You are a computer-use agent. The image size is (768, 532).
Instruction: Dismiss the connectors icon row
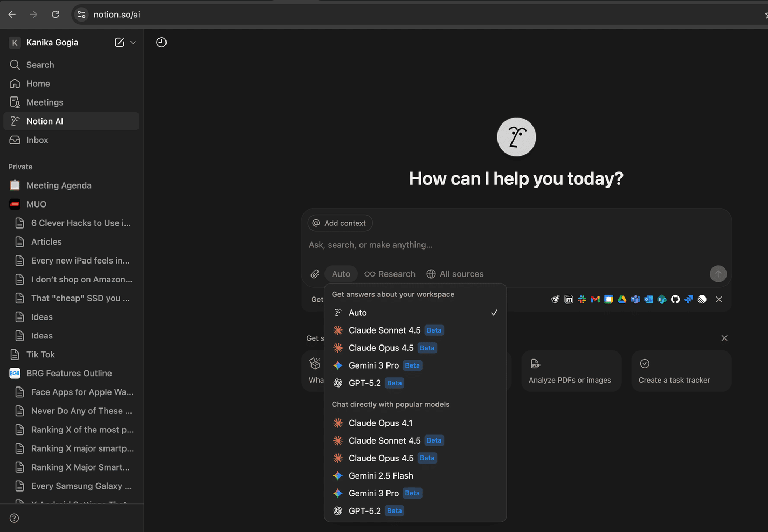(719, 299)
